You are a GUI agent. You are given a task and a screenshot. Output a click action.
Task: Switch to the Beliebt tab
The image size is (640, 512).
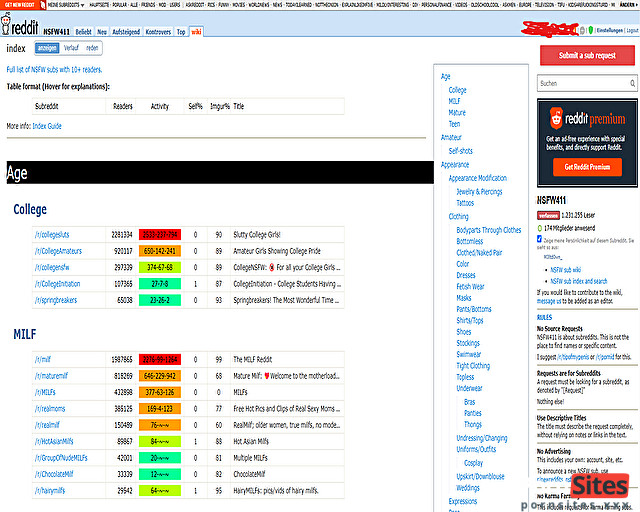(x=83, y=32)
